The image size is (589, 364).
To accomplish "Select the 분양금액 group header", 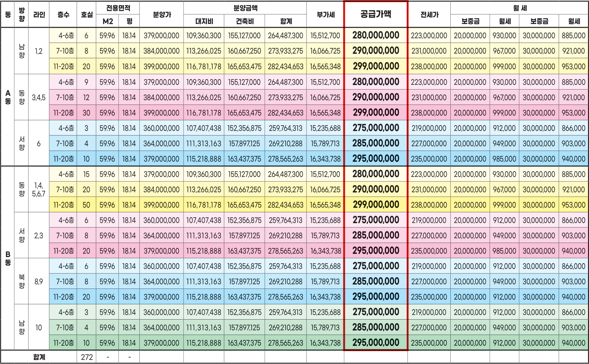I will point(245,8).
